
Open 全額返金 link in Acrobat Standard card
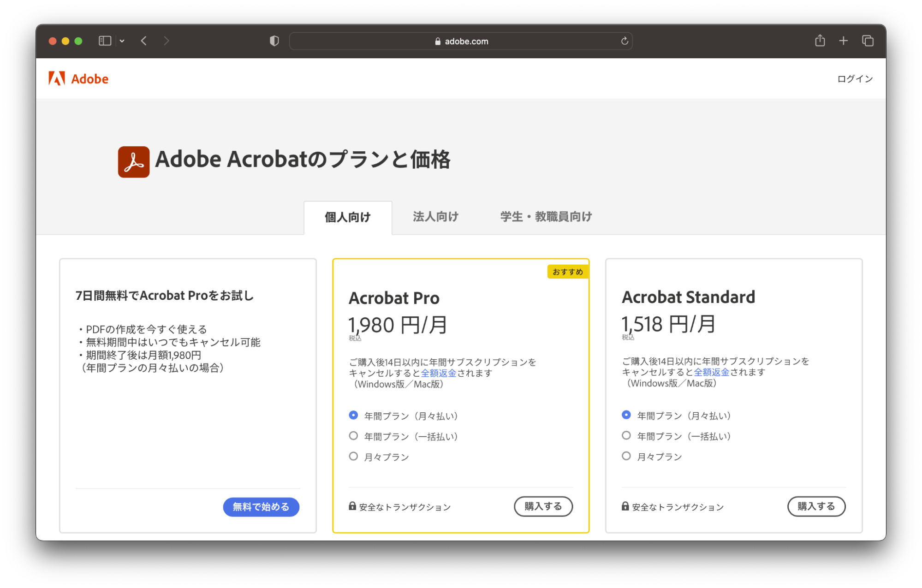(711, 372)
